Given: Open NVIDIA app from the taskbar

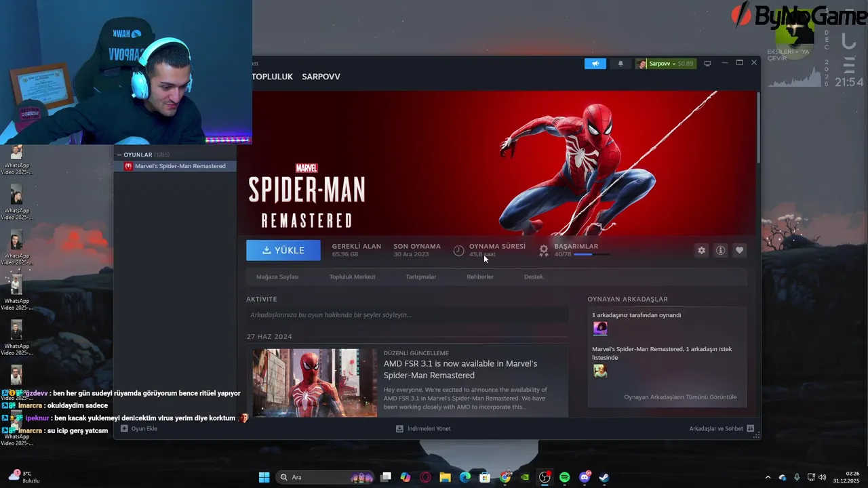Looking at the screenshot, I should tap(525, 477).
